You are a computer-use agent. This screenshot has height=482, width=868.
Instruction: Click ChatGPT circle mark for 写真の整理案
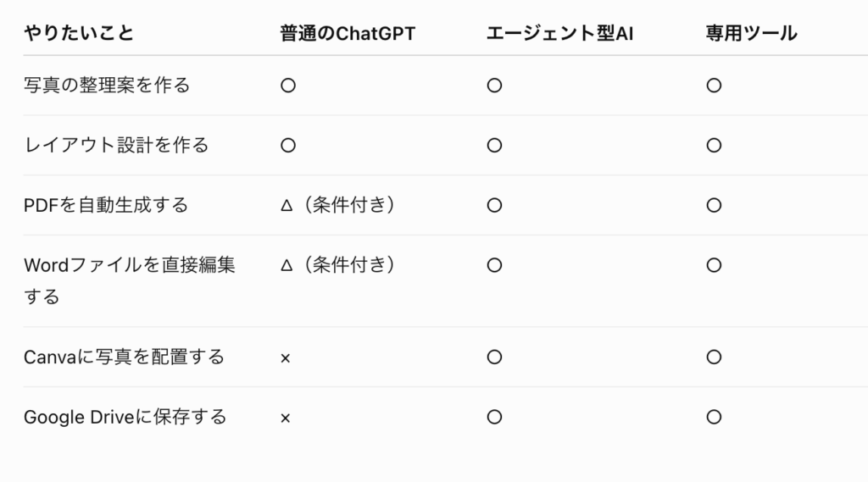288,86
